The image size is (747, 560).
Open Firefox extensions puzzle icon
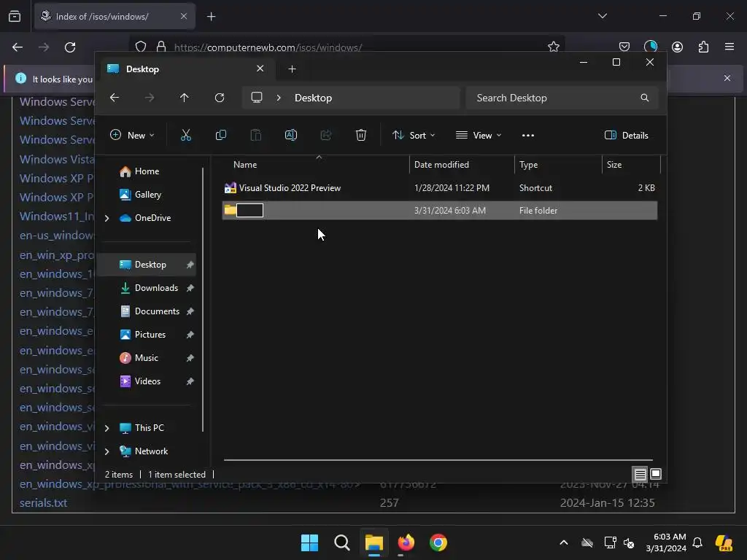coord(703,47)
